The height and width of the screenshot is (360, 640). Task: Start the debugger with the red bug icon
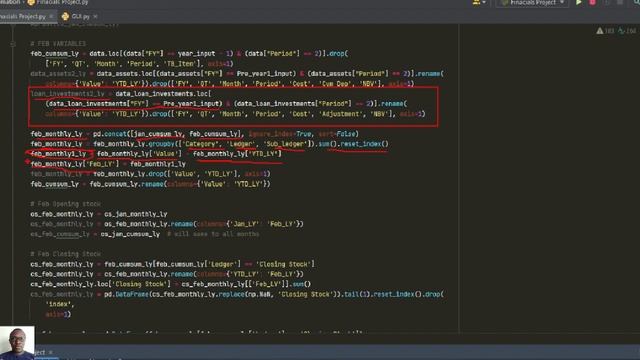coord(592,2)
